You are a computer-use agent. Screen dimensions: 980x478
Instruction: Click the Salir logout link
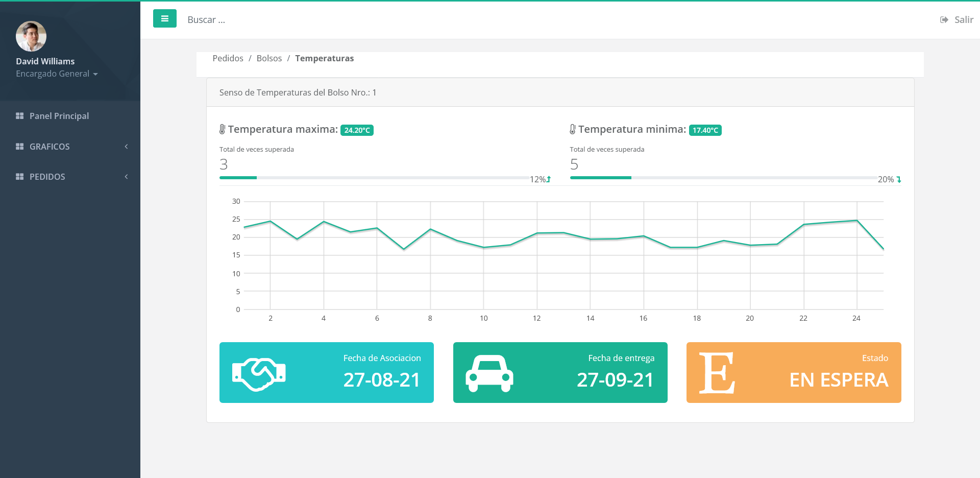point(963,20)
